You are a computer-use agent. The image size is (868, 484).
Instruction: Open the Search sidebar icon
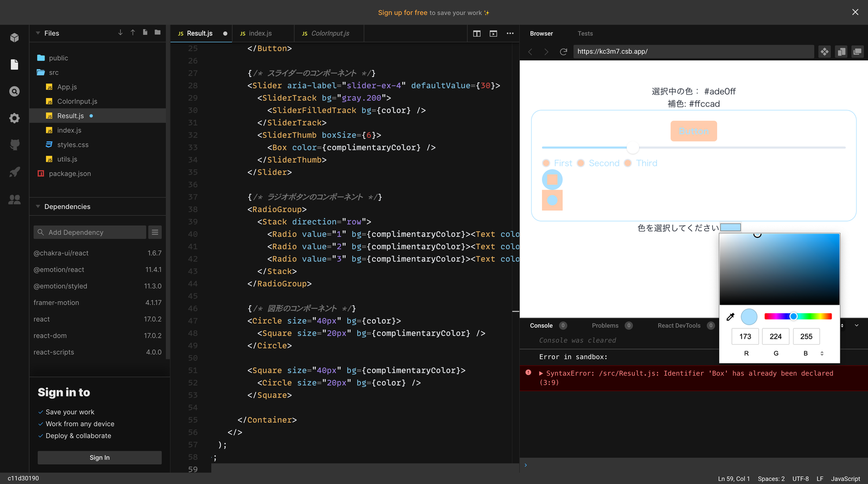[15, 92]
